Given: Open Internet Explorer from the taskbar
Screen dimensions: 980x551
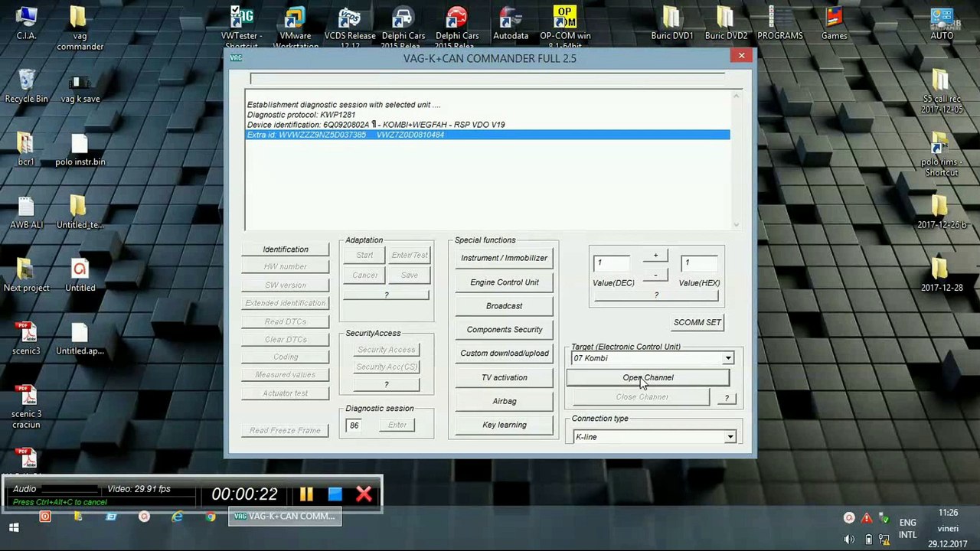Looking at the screenshot, I should pyautogui.click(x=178, y=517).
